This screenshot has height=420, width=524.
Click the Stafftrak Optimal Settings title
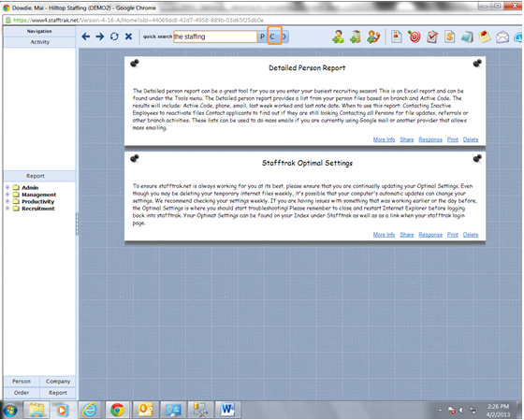tap(307, 163)
